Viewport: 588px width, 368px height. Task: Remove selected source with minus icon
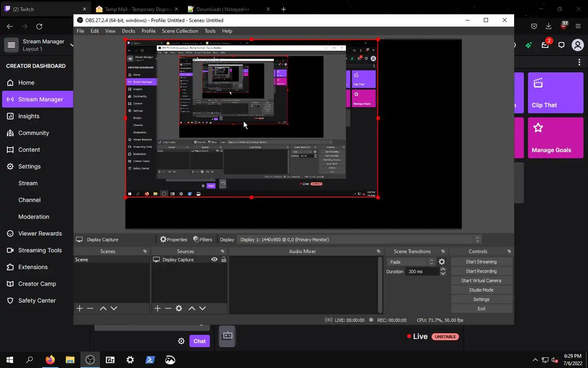tap(168, 308)
